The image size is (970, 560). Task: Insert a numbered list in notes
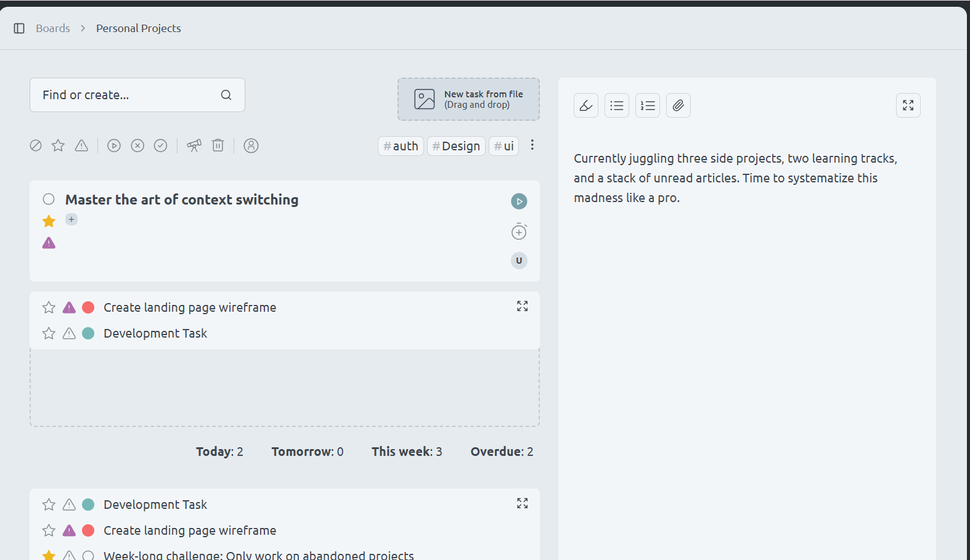pyautogui.click(x=647, y=105)
